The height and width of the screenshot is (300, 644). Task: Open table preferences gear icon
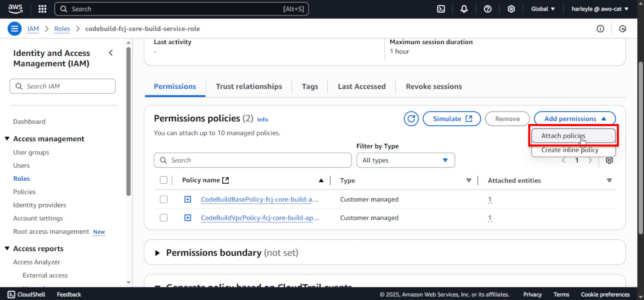[x=609, y=160]
